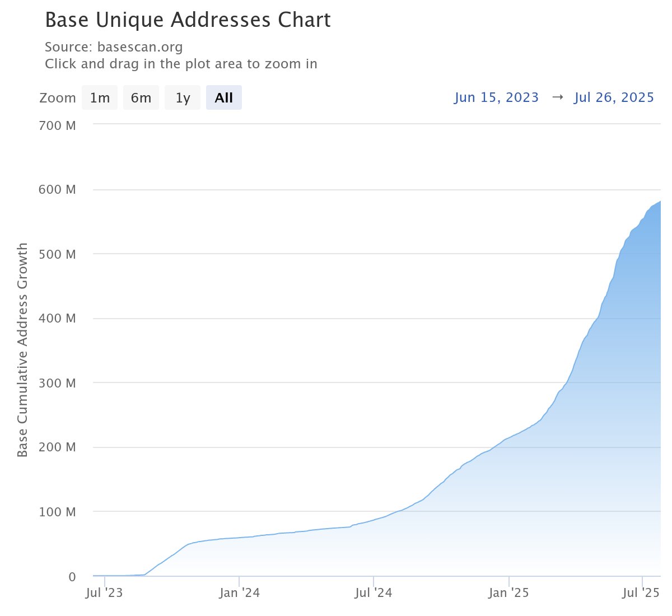The image size is (672, 616).
Task: Click the 500 M y-axis label
Action: (57, 254)
